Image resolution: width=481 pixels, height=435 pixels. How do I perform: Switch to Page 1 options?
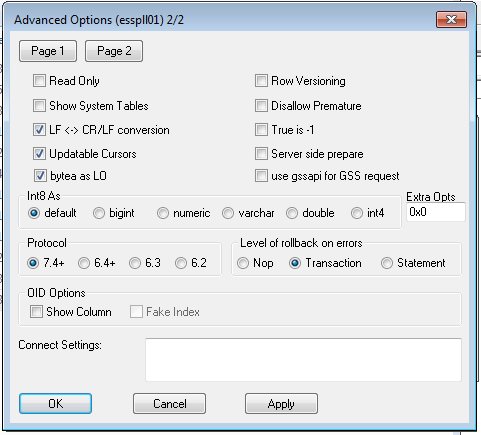[48, 51]
